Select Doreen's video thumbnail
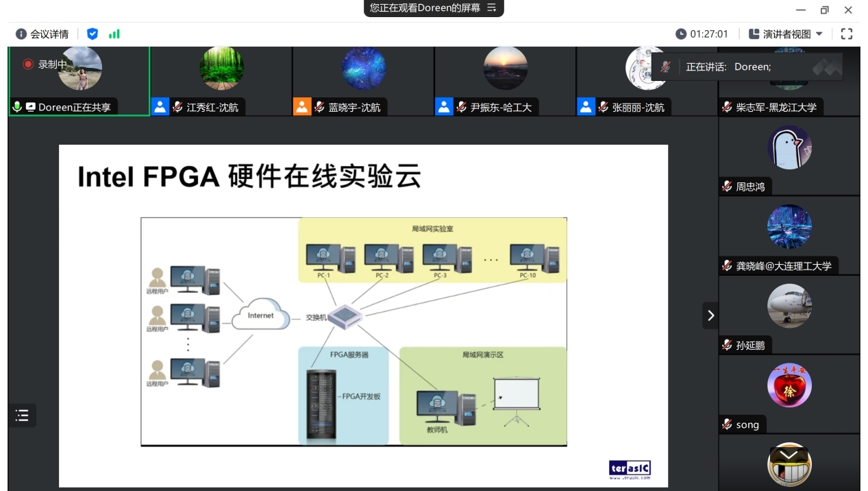Screen dimensions: 868x491 (x=79, y=74)
